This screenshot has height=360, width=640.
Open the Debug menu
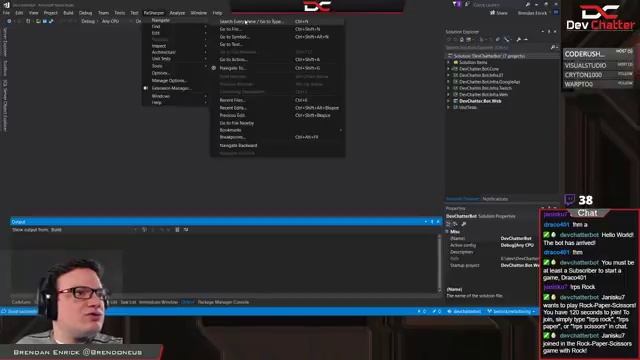pyautogui.click(x=85, y=13)
